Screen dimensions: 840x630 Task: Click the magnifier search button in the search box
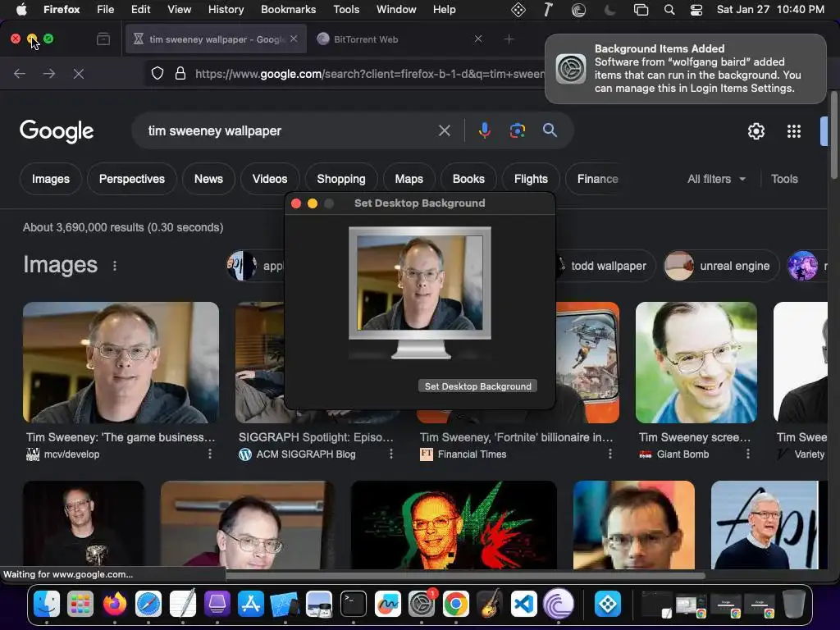550,130
